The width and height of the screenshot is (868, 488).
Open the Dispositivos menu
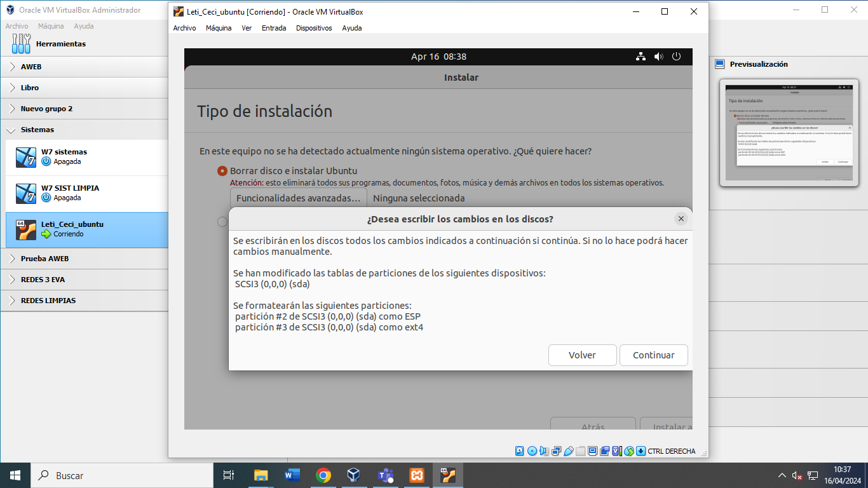tap(314, 28)
